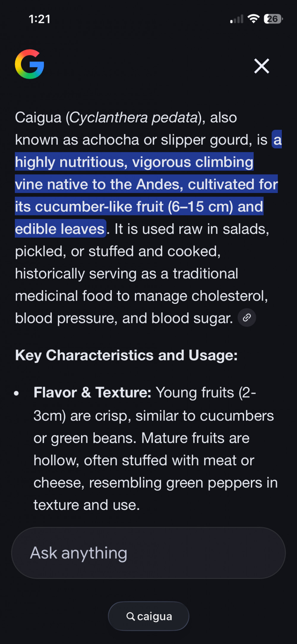The image size is (297, 644).
Task: Tap the word "Caigua" starting the paragraph
Action: [x=38, y=117]
